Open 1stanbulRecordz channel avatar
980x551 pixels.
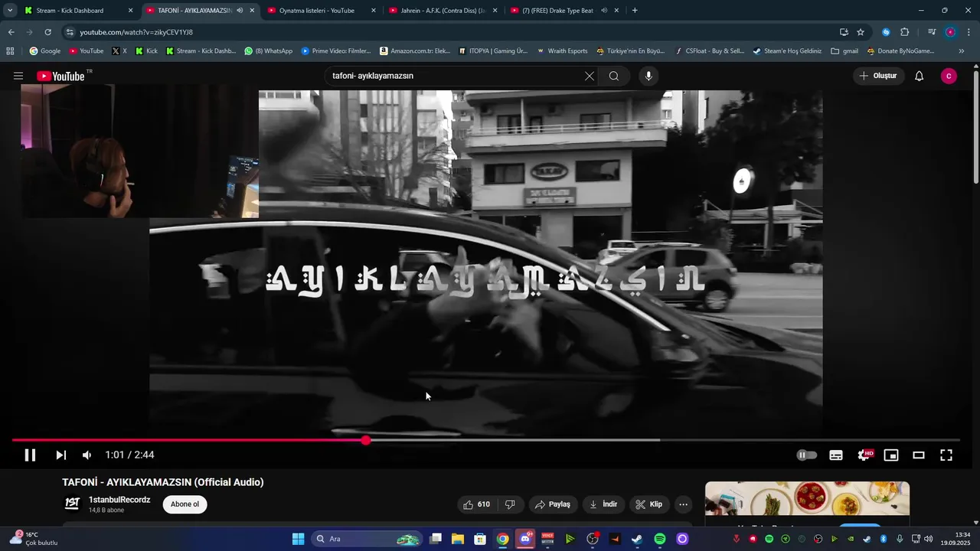[x=72, y=504]
